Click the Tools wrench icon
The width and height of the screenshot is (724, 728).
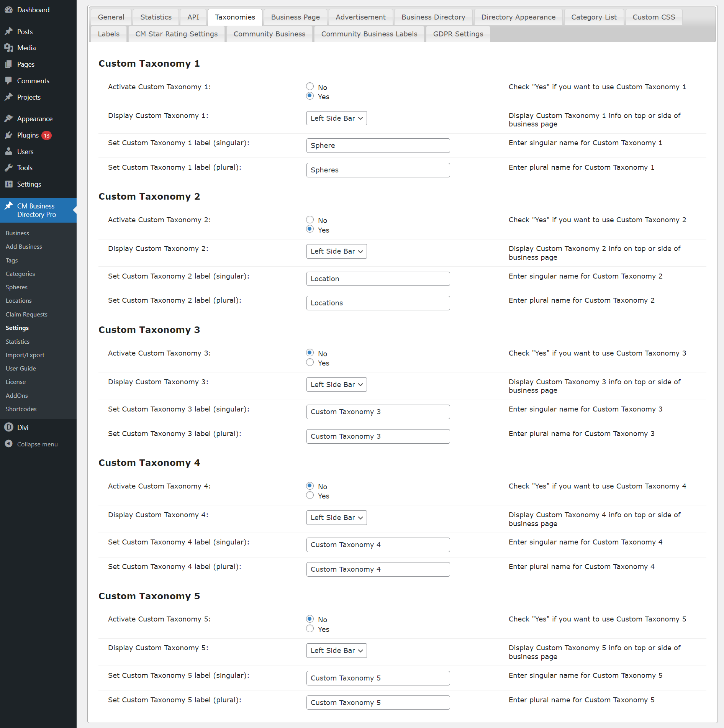tap(9, 168)
